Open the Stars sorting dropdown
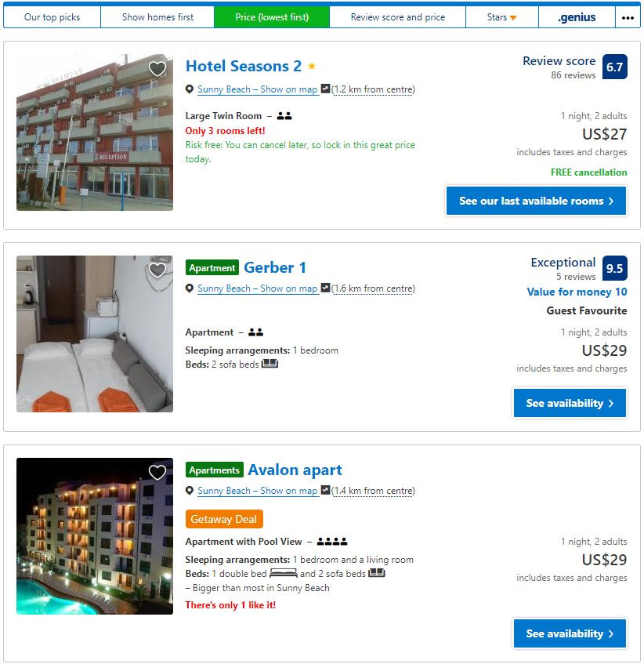 click(502, 17)
